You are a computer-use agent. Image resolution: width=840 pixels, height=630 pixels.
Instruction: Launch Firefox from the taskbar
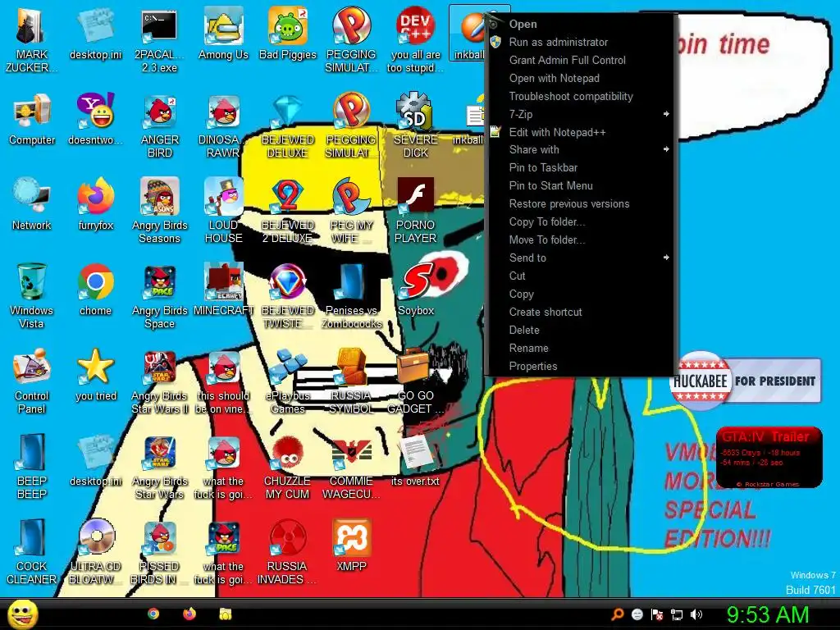click(x=189, y=614)
